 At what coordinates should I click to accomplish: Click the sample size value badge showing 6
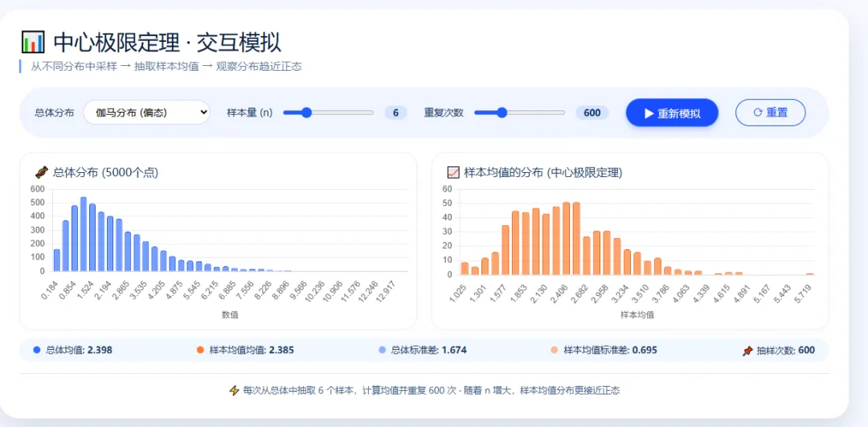tap(395, 113)
